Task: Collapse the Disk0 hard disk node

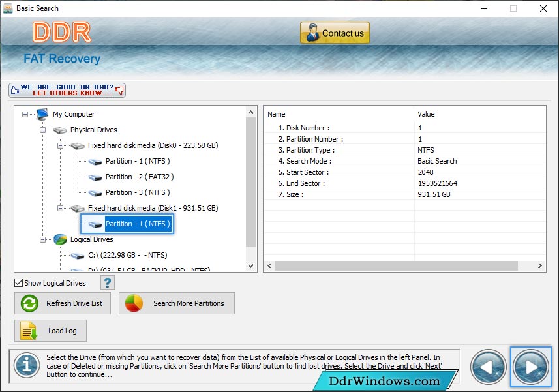Action: click(x=61, y=145)
